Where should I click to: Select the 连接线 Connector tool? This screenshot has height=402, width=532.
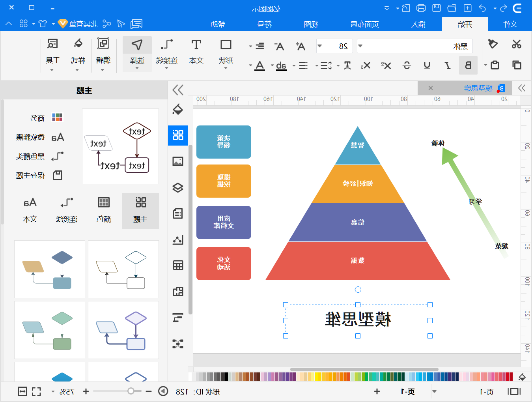[166, 54]
